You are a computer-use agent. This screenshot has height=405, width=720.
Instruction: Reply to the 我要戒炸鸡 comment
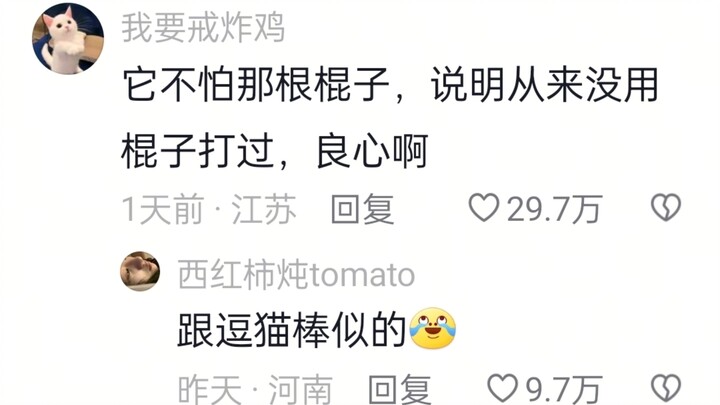362,208
